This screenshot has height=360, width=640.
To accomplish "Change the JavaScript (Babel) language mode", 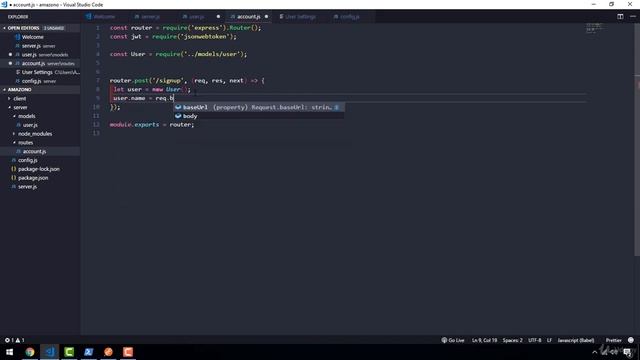I will [x=576, y=340].
